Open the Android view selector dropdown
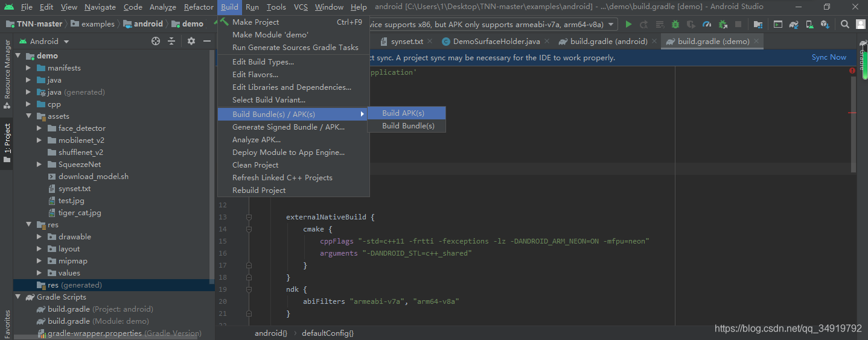Screen dimensions: 868x340 coord(44,41)
